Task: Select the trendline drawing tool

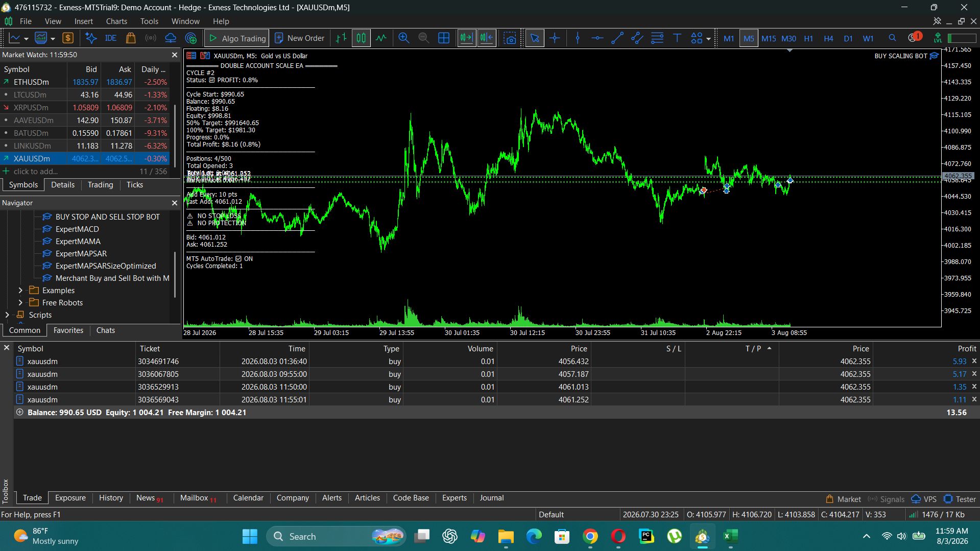Action: (x=617, y=38)
